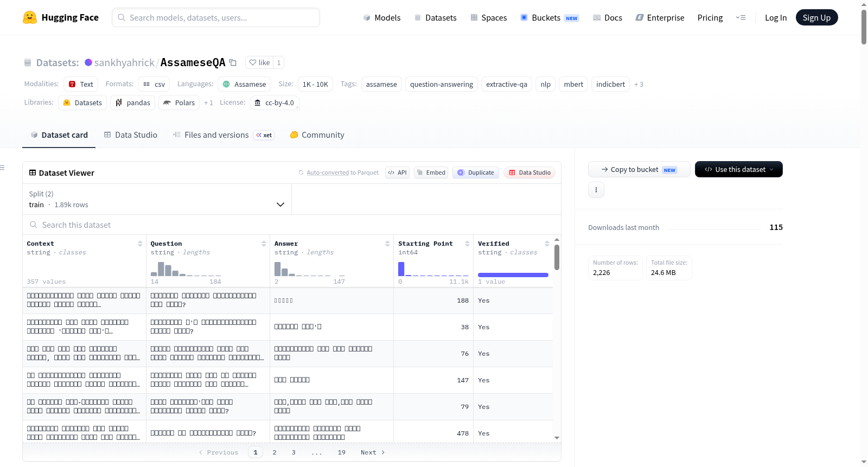Image resolution: width=868 pixels, height=467 pixels.
Task: Open the navigation overflow menu icon
Action: tap(741, 17)
